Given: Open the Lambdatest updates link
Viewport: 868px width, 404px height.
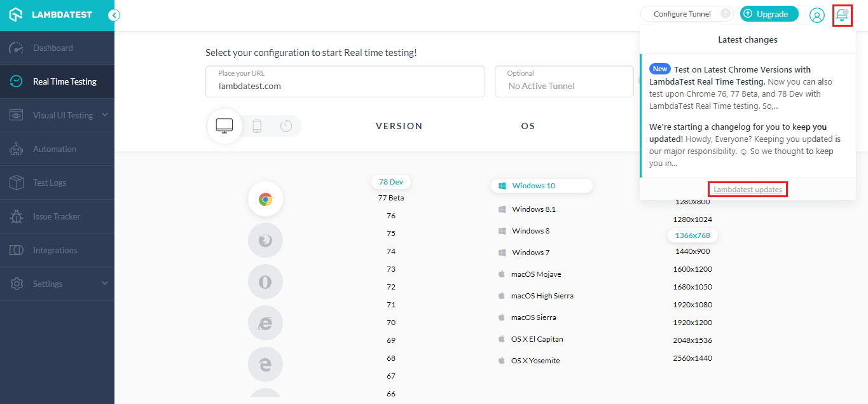Looking at the screenshot, I should coord(747,190).
